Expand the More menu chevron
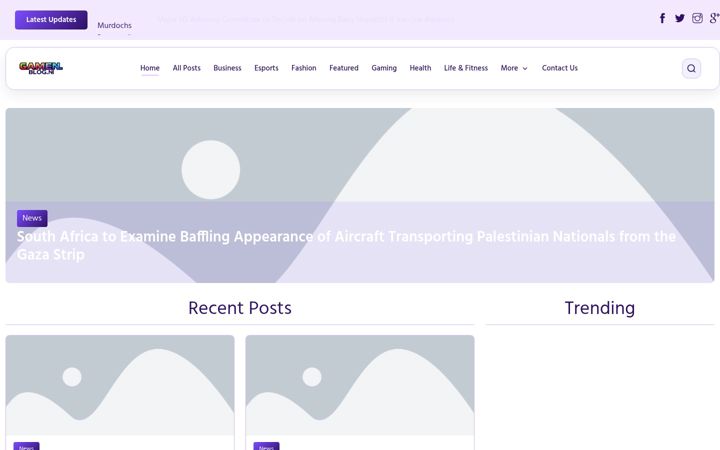This screenshot has width=720, height=450. [x=525, y=68]
